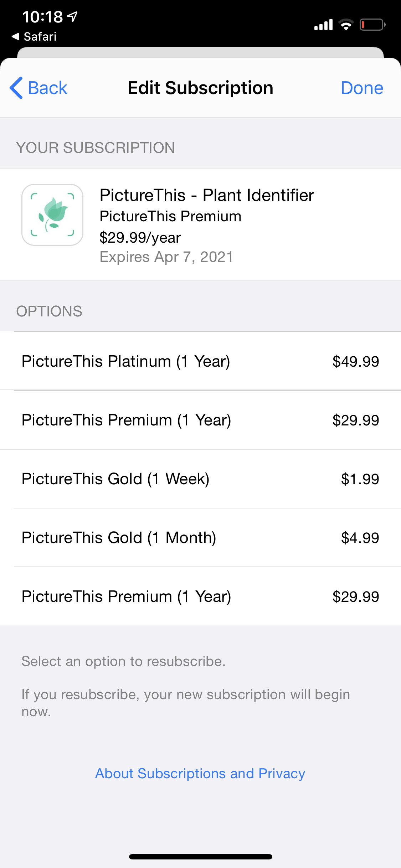Tap the PictureThis - Plant Identifier subscription title
Viewport: 401px width, 868px height.
coord(207,195)
